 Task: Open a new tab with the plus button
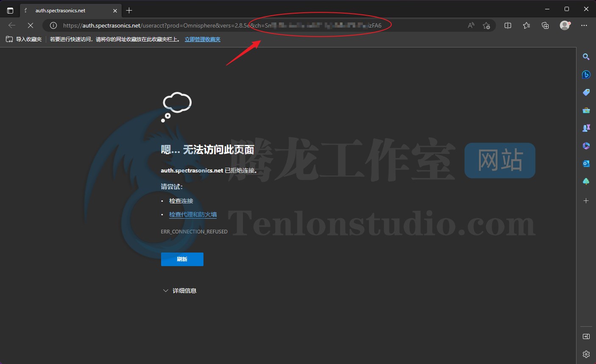pos(129,11)
